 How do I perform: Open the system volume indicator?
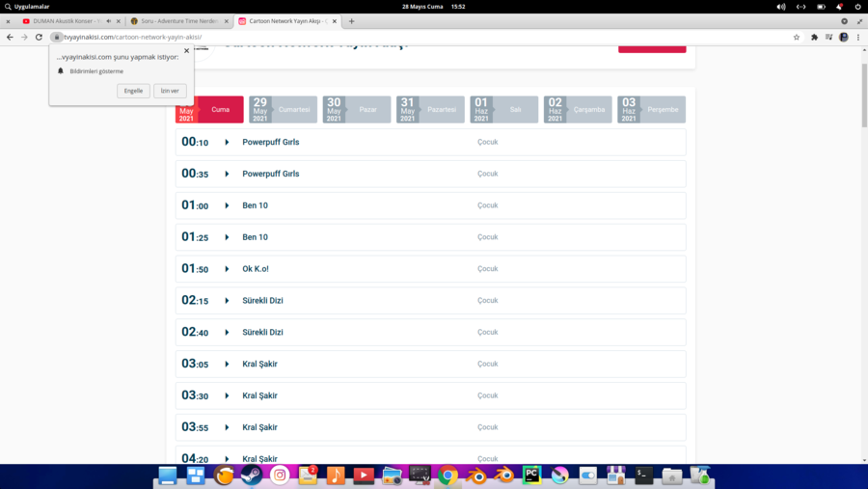(x=781, y=7)
